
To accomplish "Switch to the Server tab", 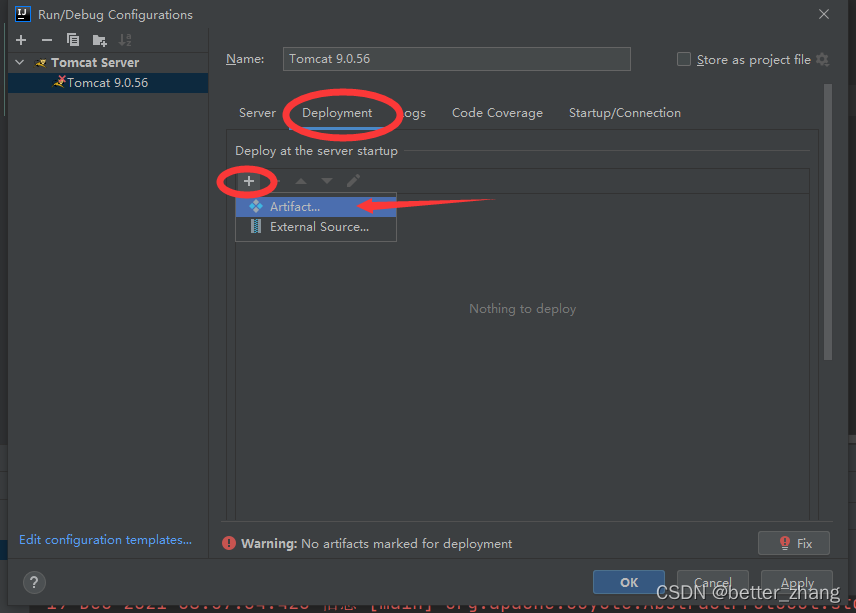I will 257,113.
